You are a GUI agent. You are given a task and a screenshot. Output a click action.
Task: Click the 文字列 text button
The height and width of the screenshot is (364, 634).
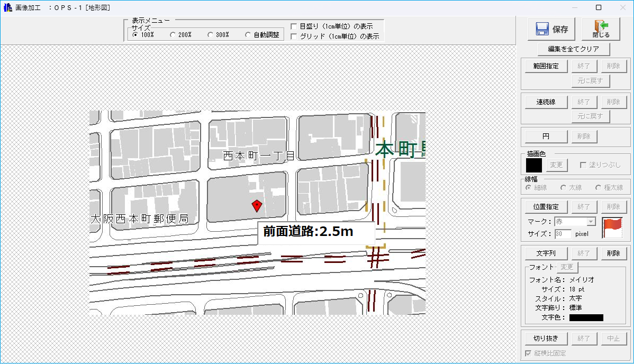(546, 253)
